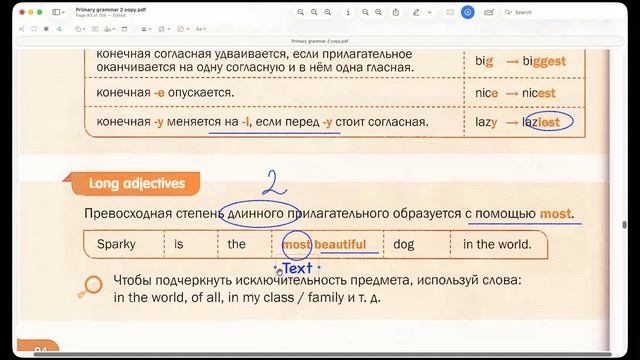The width and height of the screenshot is (640, 360).
Task: Click the word biggest
Action: point(544,61)
